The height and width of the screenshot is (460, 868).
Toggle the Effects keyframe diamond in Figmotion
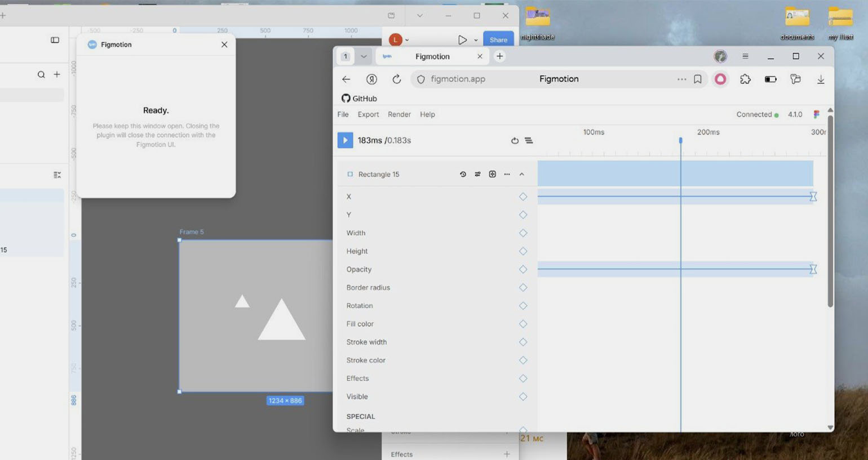point(523,378)
